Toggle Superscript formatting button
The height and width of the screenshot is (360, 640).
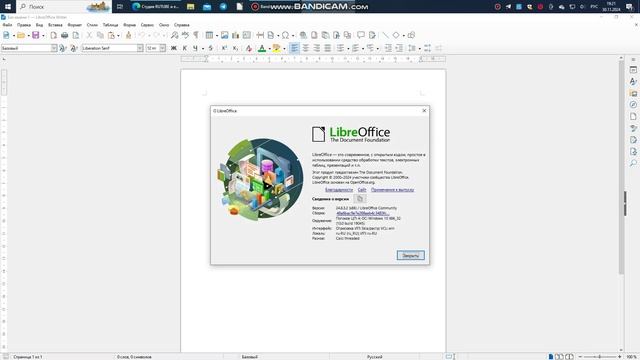[x=224, y=48]
